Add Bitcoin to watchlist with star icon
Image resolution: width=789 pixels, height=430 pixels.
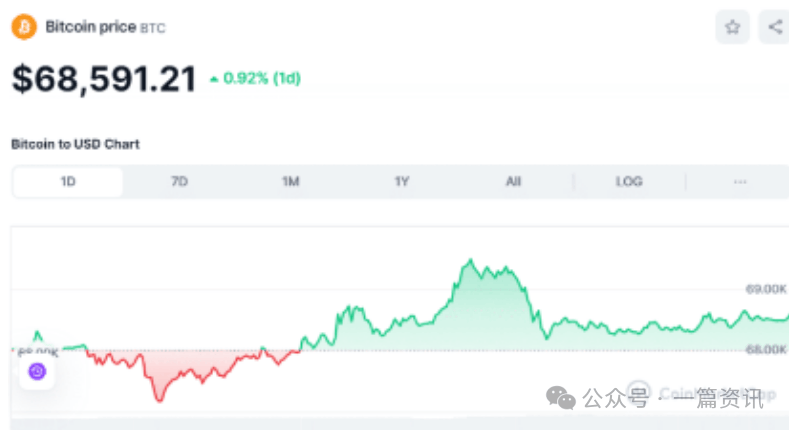pyautogui.click(x=733, y=27)
